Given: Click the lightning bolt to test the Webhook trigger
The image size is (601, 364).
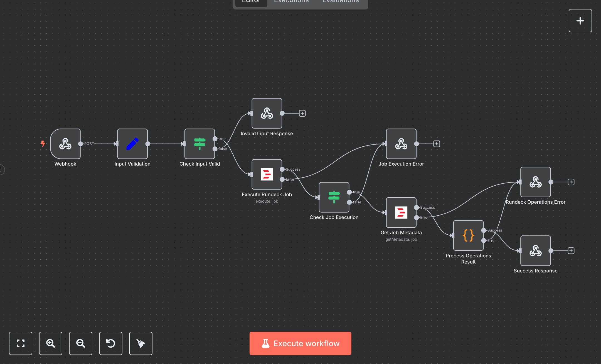Looking at the screenshot, I should (43, 144).
